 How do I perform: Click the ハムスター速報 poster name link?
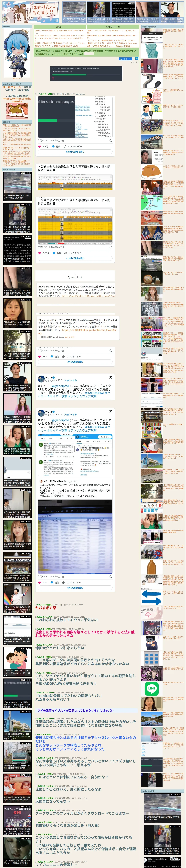45,94
